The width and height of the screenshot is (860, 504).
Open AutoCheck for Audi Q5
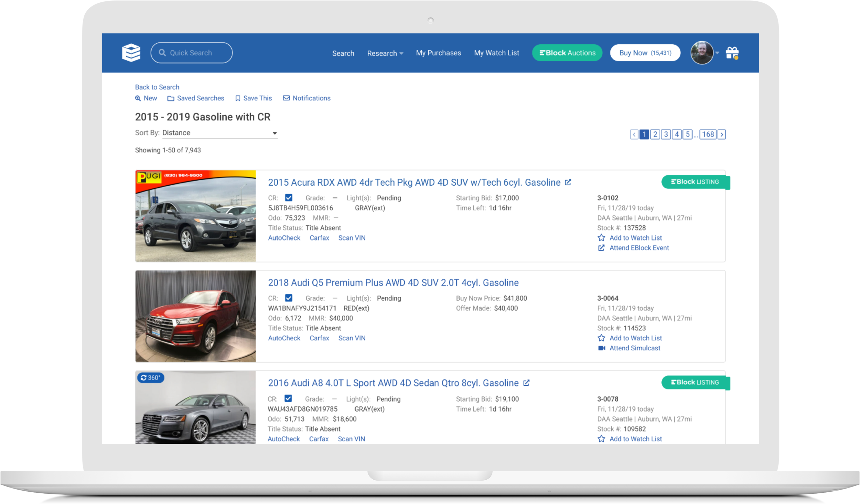click(x=284, y=338)
